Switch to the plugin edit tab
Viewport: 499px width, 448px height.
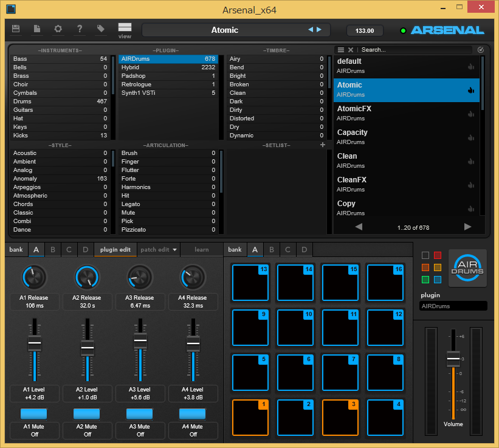pyautogui.click(x=115, y=250)
